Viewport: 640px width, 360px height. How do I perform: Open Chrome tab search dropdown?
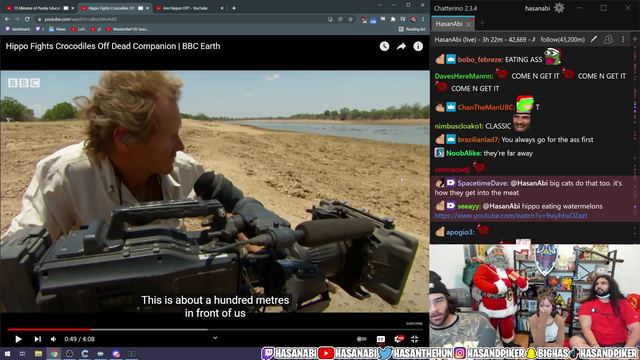point(380,5)
